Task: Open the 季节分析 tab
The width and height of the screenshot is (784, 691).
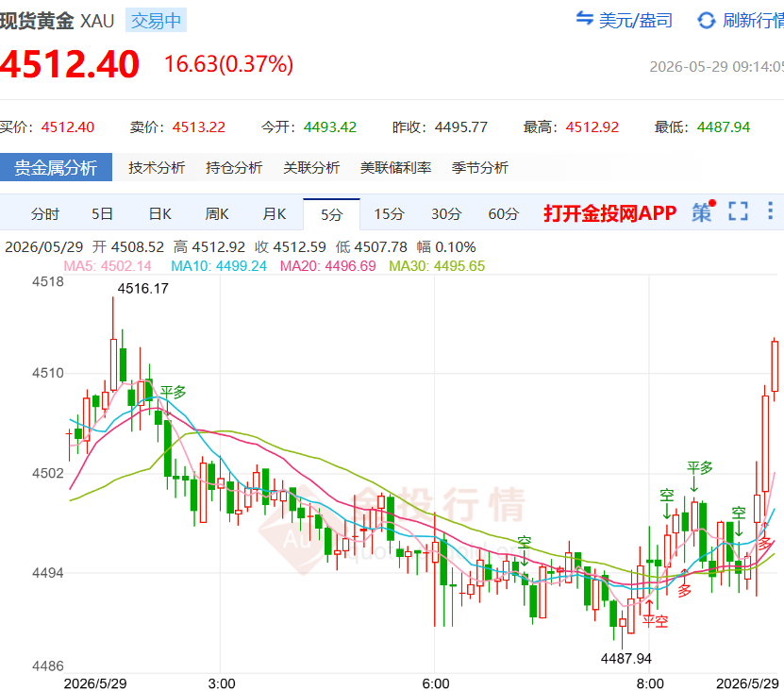Action: [x=480, y=167]
